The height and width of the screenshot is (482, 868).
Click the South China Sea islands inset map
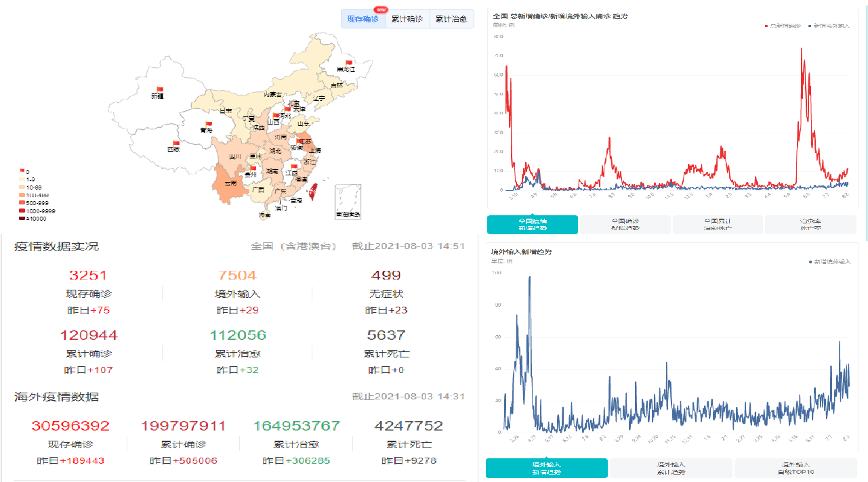(x=348, y=200)
